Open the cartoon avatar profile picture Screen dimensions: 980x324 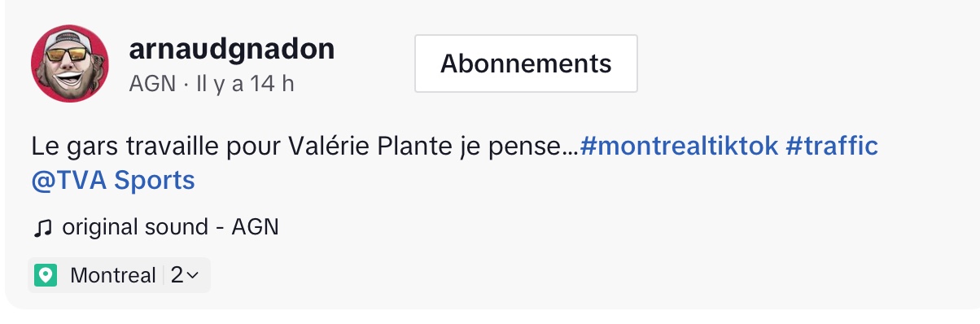point(71,63)
